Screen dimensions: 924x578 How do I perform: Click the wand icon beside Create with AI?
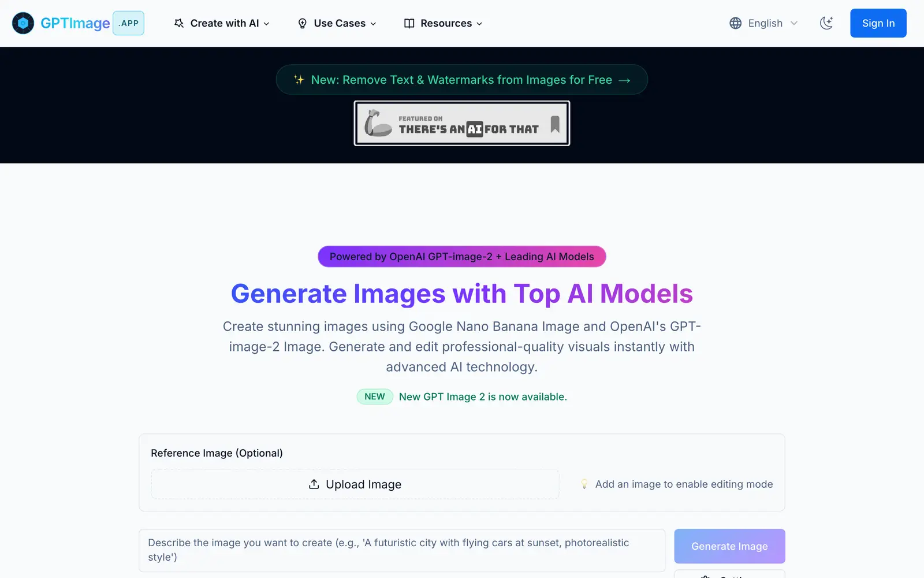point(179,23)
